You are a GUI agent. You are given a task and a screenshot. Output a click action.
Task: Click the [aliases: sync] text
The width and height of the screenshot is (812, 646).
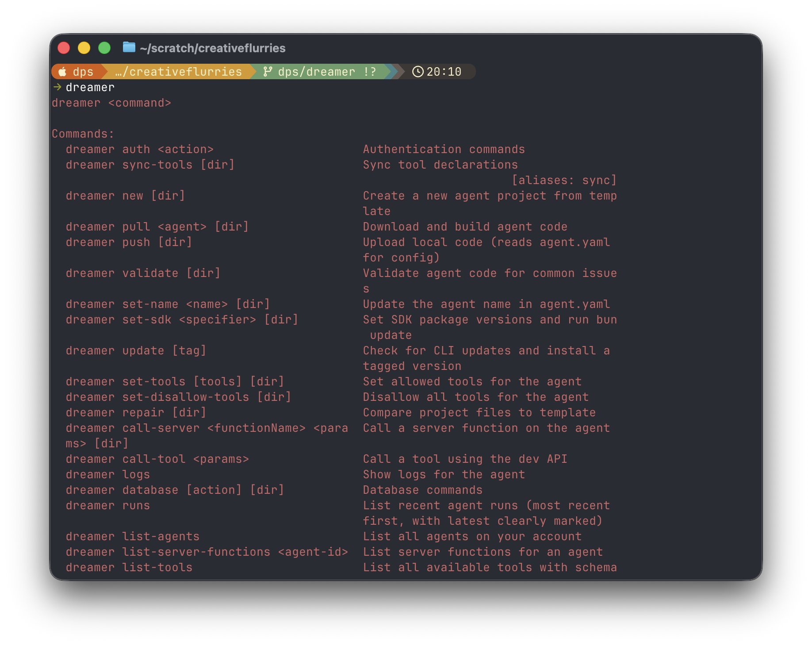(x=563, y=180)
